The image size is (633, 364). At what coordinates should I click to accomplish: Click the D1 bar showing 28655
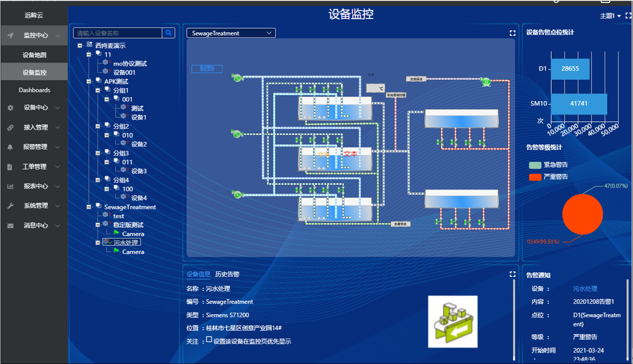[x=570, y=69]
